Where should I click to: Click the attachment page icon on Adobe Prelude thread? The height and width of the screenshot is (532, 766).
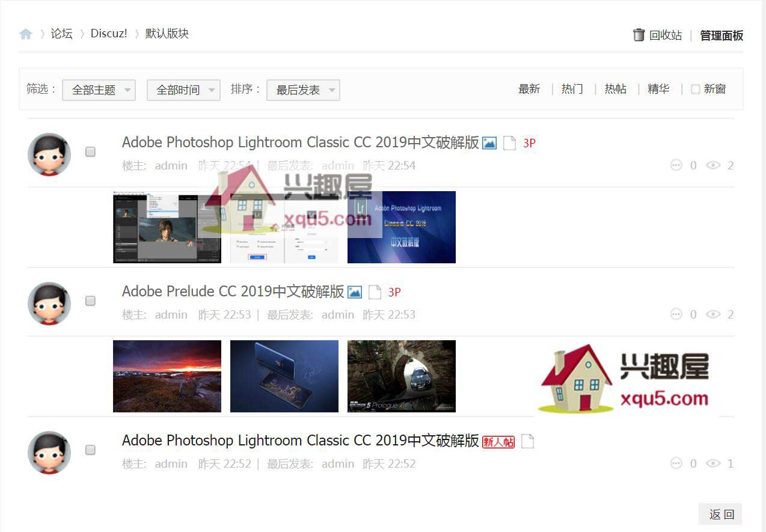point(375,292)
